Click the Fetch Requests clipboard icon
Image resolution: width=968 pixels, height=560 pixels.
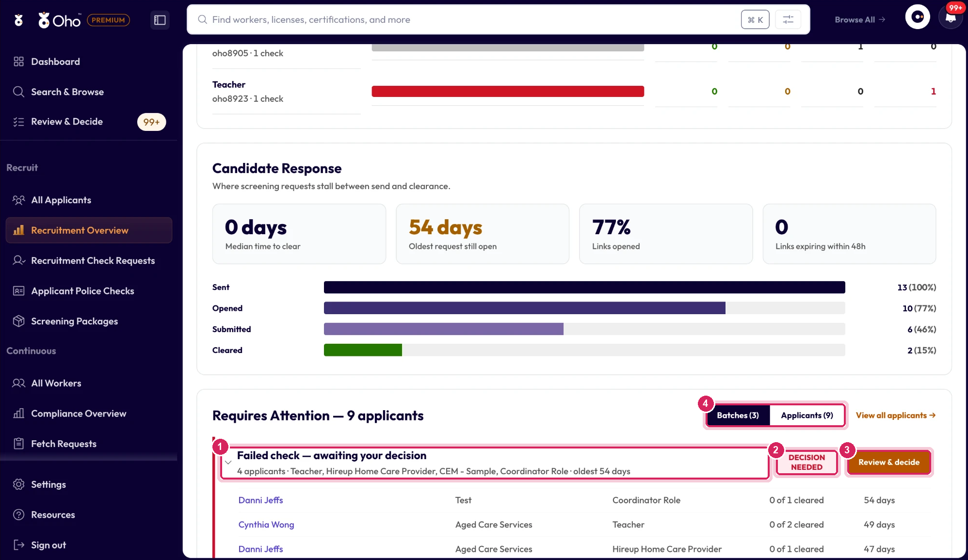tap(18, 444)
